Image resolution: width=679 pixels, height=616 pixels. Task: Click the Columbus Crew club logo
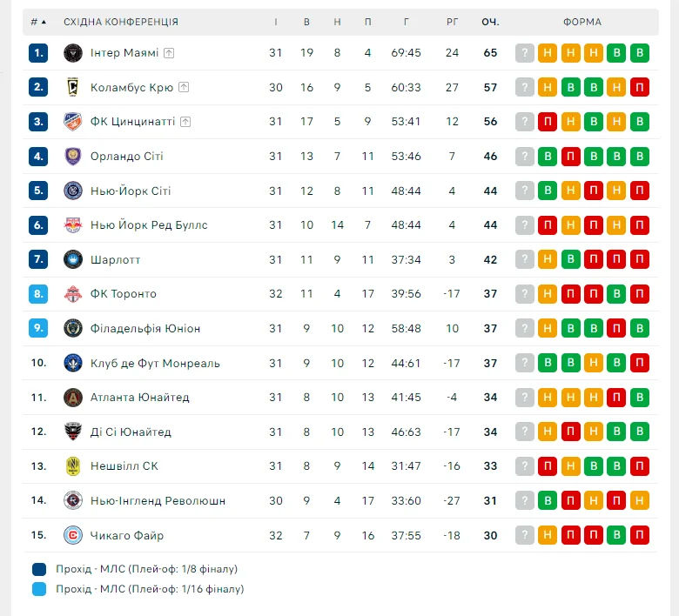pyautogui.click(x=73, y=87)
